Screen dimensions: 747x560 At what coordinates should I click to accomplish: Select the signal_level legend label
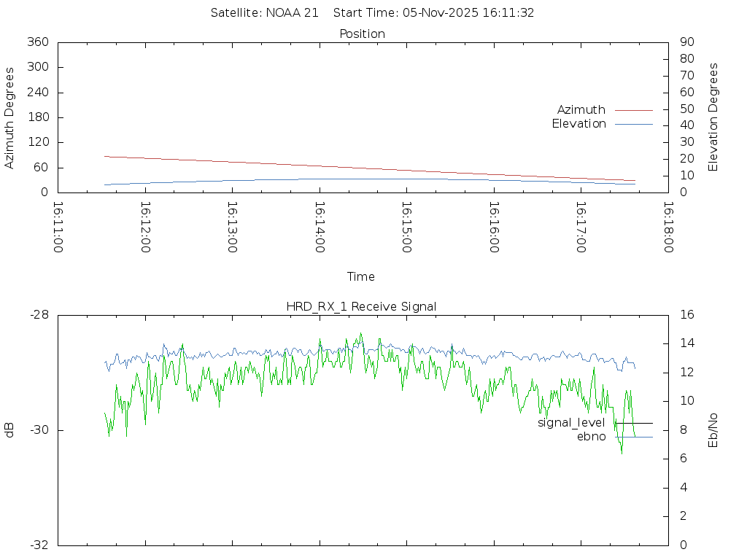pos(571,423)
